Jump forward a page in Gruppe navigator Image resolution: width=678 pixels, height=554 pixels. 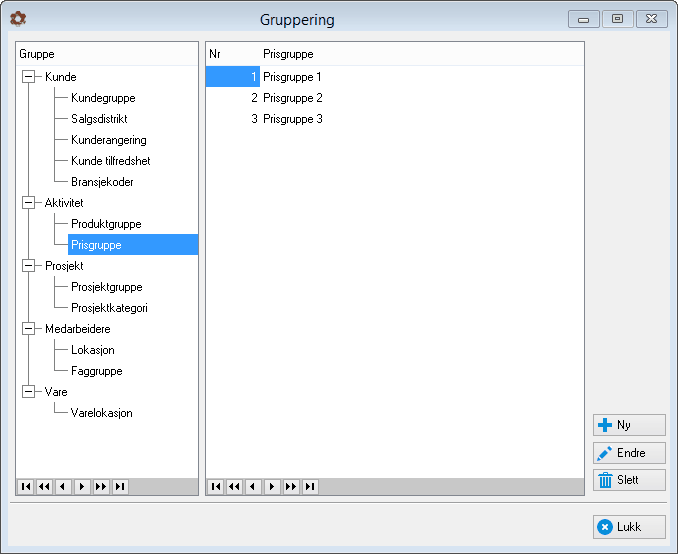pyautogui.click(x=101, y=487)
